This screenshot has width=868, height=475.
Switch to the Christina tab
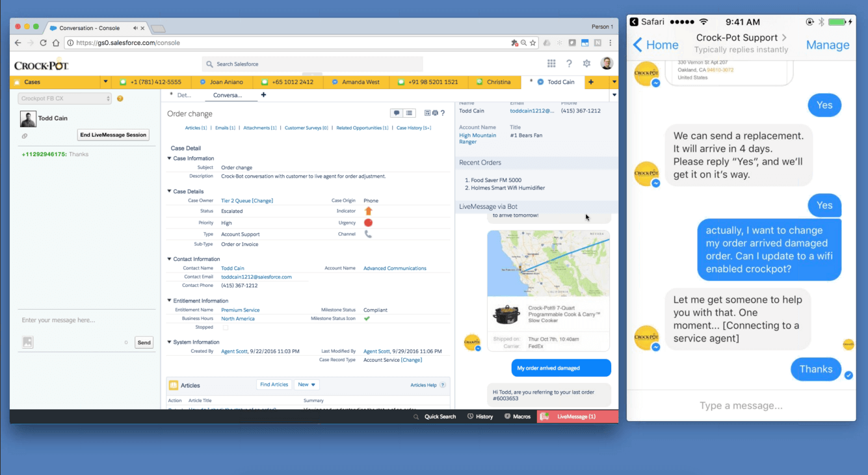coord(494,82)
